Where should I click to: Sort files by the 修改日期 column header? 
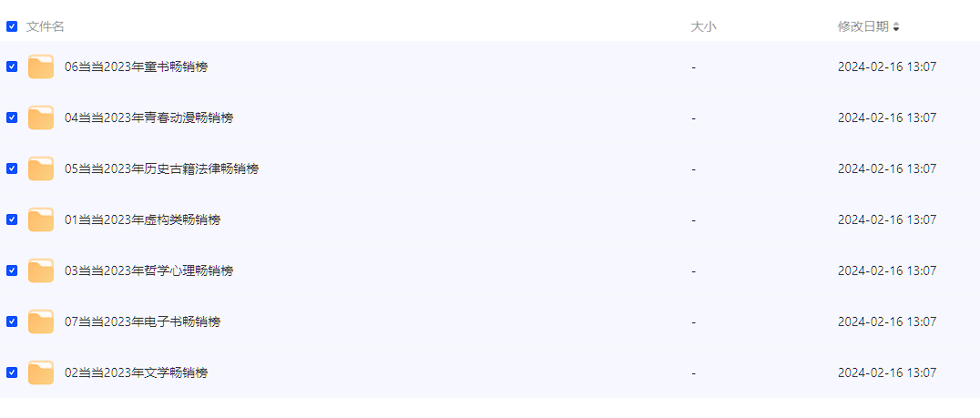[863, 26]
